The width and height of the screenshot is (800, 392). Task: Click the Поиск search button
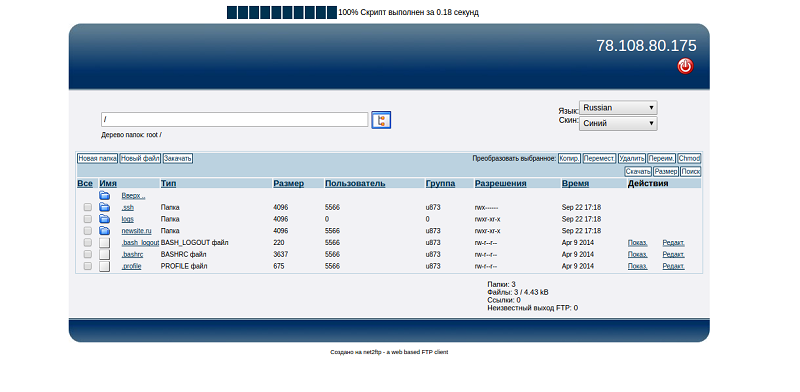pos(691,172)
